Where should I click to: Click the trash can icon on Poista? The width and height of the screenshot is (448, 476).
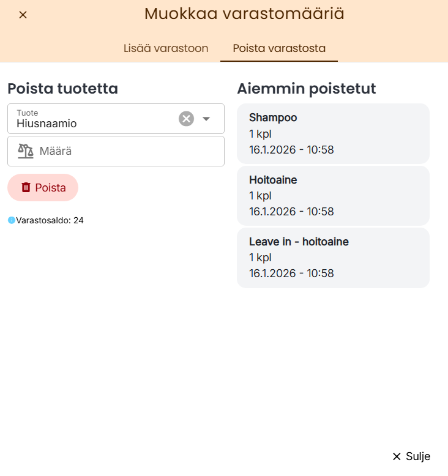(26, 188)
